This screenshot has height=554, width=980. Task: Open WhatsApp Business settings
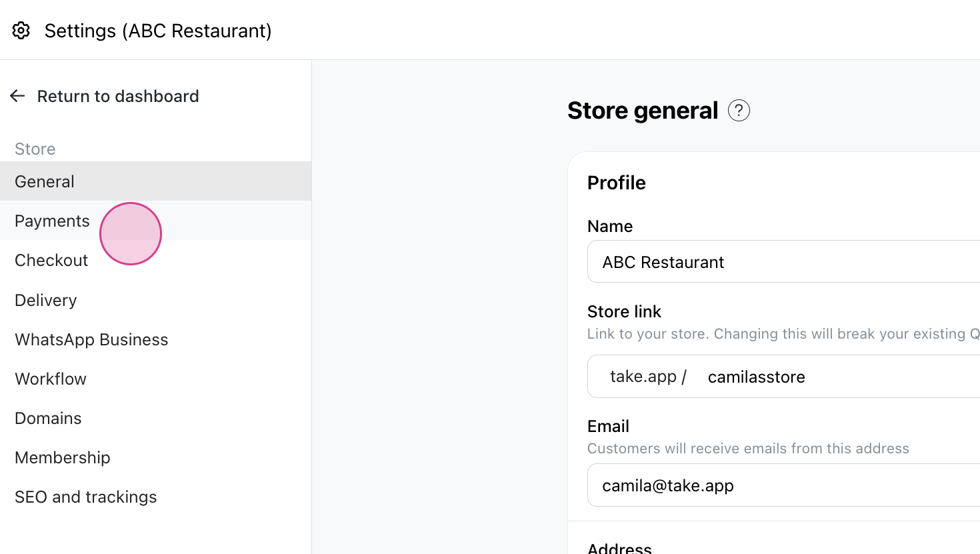[155, 339]
